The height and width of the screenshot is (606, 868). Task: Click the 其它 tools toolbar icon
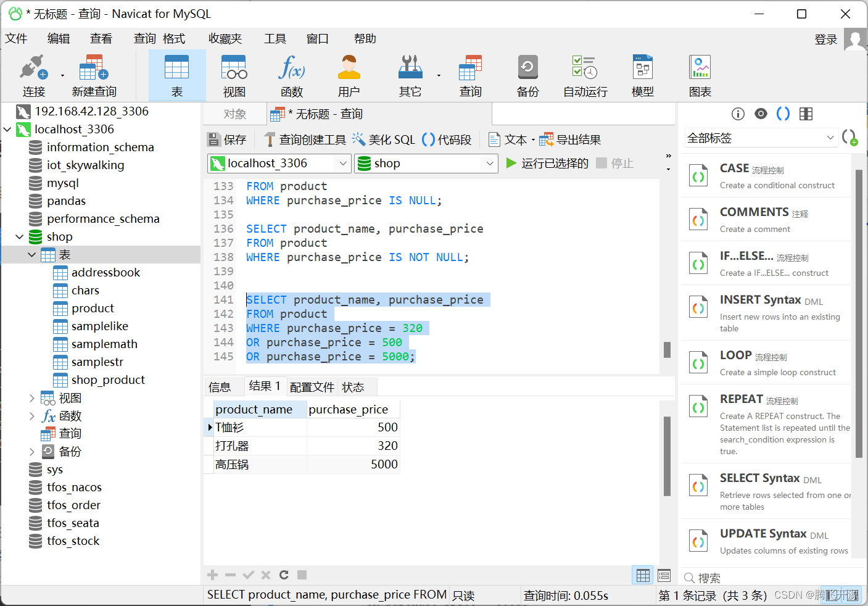(x=410, y=75)
